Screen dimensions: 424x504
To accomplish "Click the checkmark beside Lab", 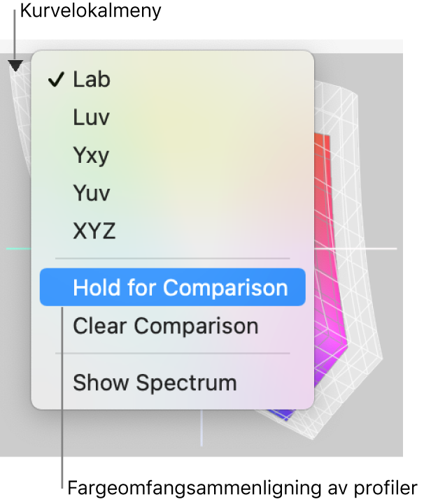I will click(x=56, y=80).
